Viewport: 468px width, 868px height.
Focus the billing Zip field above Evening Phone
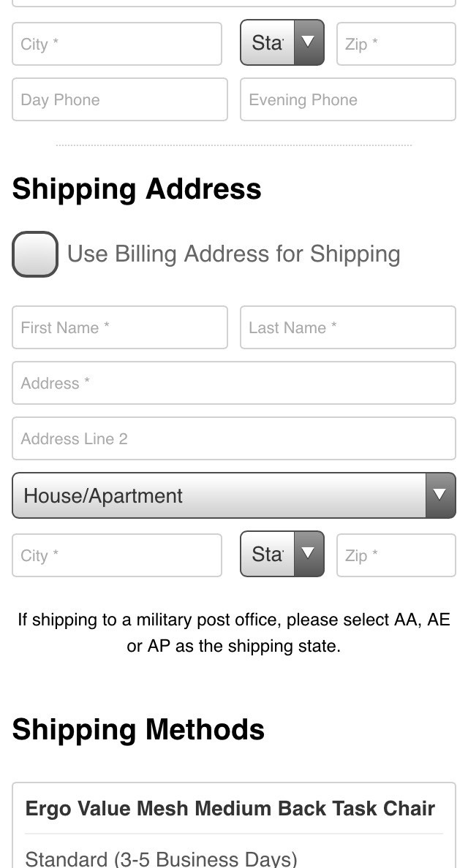coord(396,44)
